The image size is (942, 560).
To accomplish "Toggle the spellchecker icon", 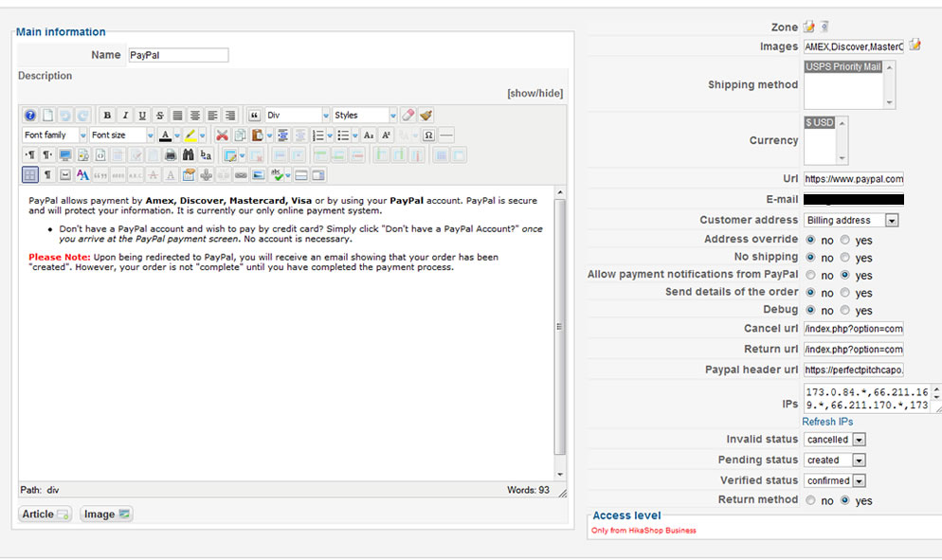I will [277, 175].
